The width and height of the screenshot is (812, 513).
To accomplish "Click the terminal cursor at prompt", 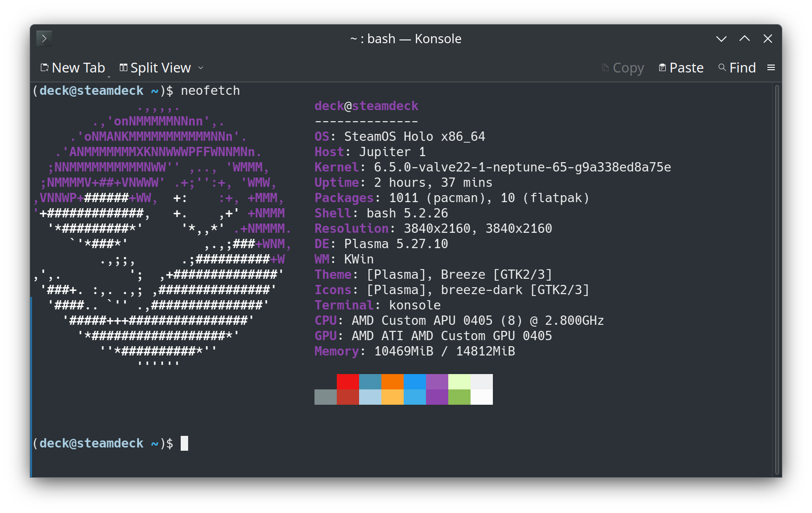I will tap(184, 443).
